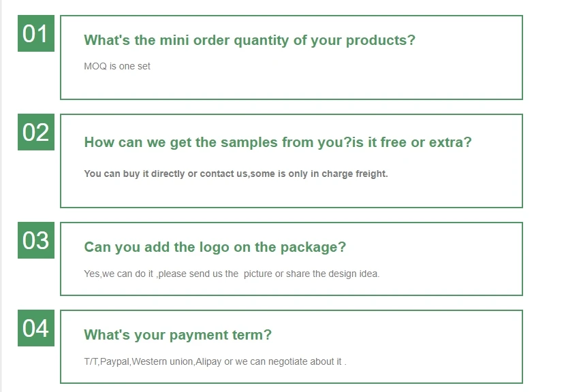Click the green 02 number badge
Screen dimensions: 581x392
click(x=35, y=132)
